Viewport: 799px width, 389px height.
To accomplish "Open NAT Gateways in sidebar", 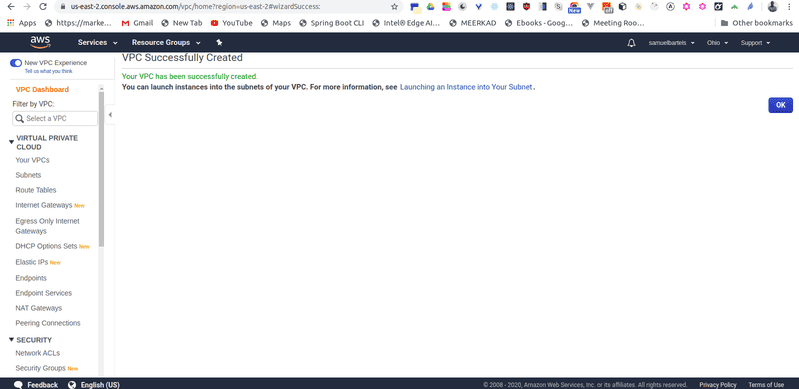I will (x=38, y=308).
